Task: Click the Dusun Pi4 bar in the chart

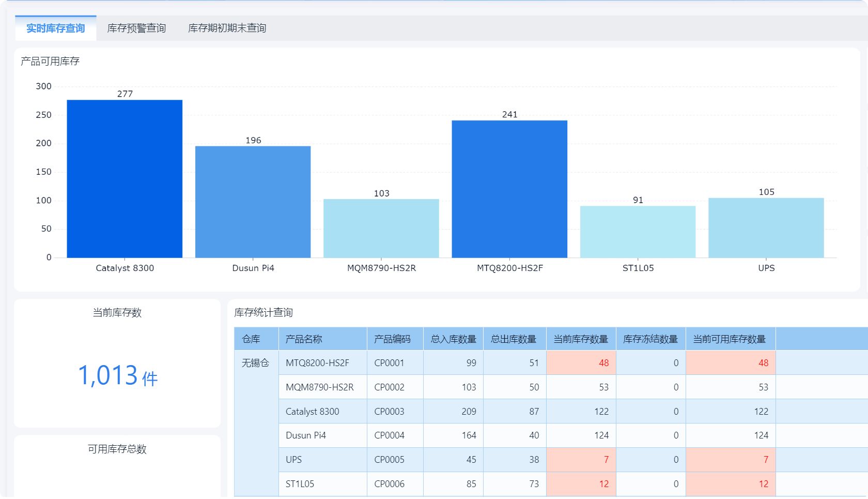Action: click(x=253, y=202)
